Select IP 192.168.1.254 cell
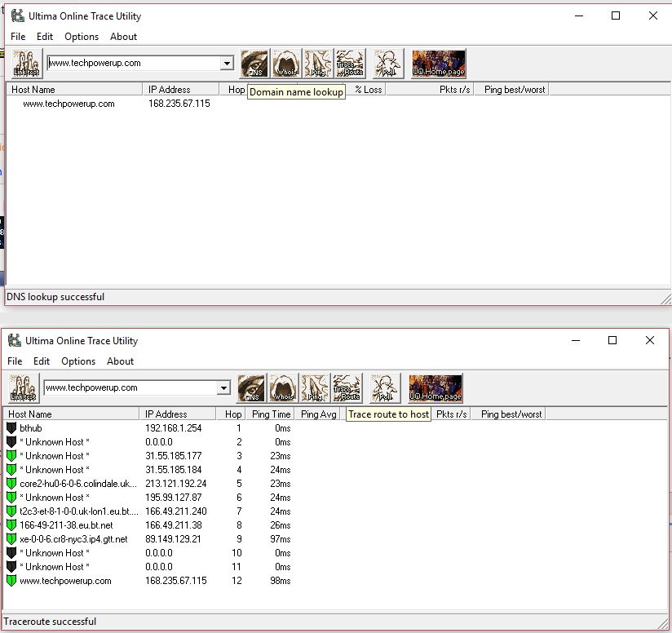Viewport: 672px width, 633px height. click(x=173, y=428)
